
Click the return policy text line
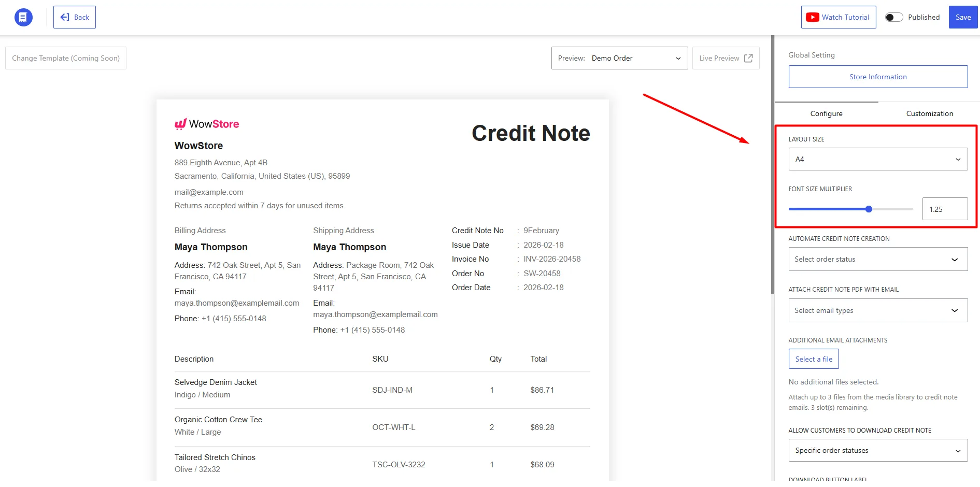click(260, 206)
